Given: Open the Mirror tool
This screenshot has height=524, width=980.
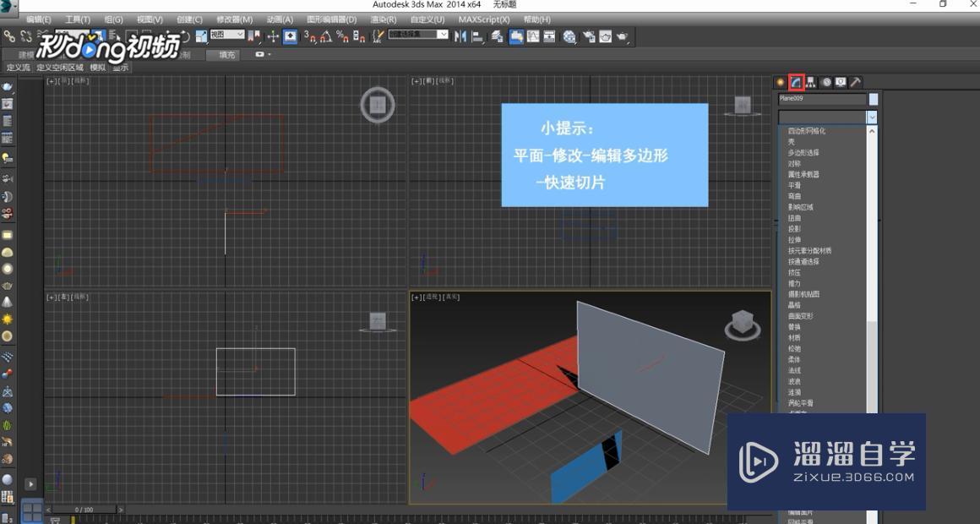Looking at the screenshot, I should click(461, 36).
